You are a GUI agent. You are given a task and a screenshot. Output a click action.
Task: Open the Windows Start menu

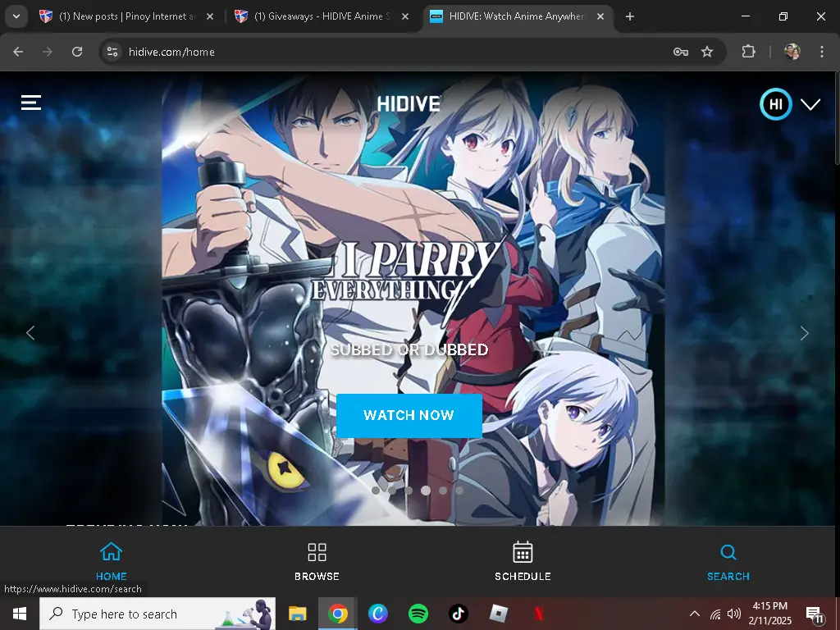tap(20, 614)
